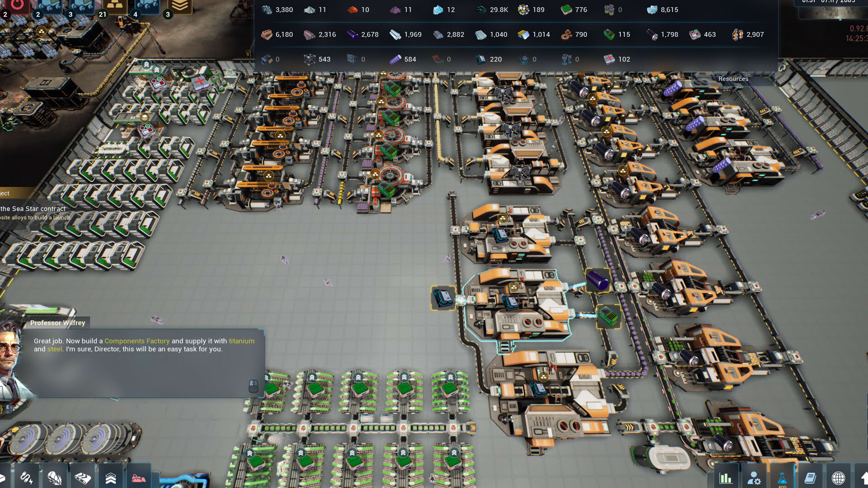The height and width of the screenshot is (488, 868).
Task: Click the resource counter showing 584
Action: pyautogui.click(x=403, y=59)
